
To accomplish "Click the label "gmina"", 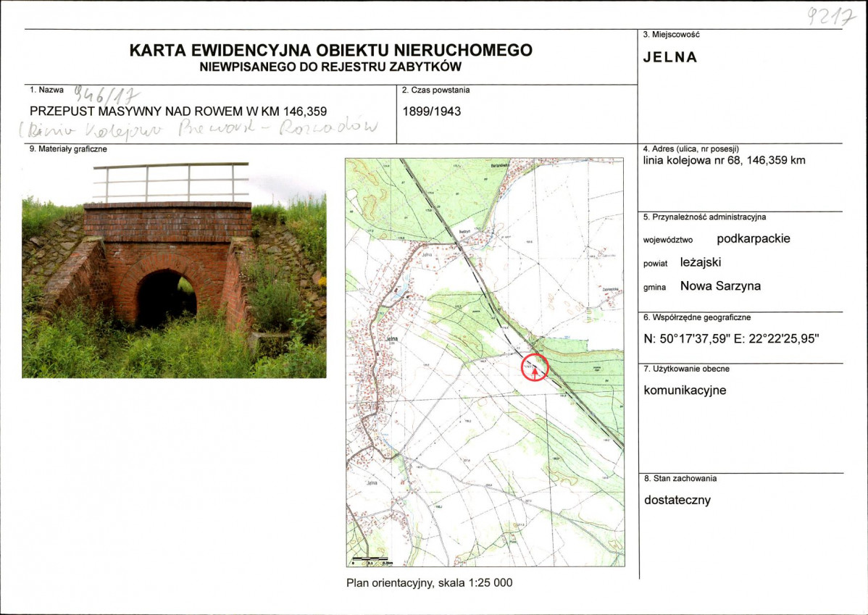I will click(x=654, y=288).
